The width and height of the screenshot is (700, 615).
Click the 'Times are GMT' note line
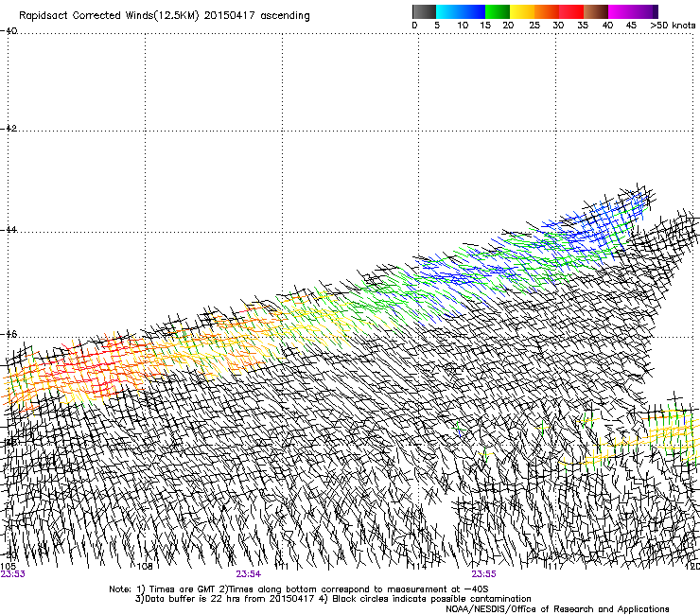(299, 589)
